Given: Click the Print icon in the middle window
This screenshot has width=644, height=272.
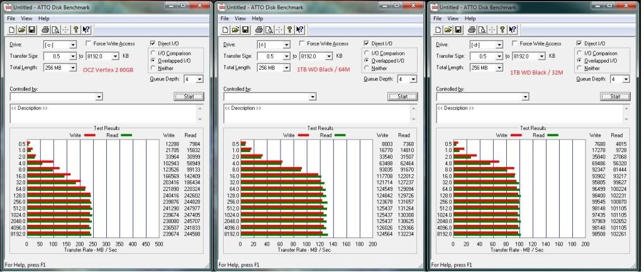Looking at the screenshot, I should click(x=258, y=30).
